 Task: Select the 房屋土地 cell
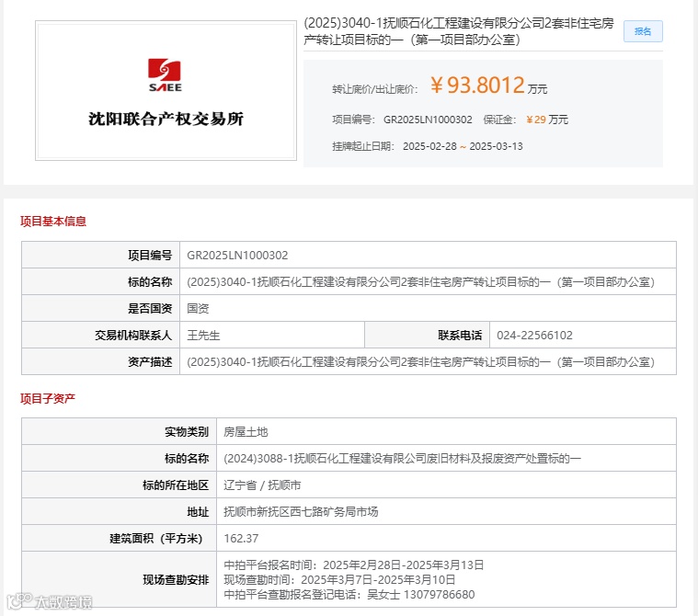(x=446, y=432)
